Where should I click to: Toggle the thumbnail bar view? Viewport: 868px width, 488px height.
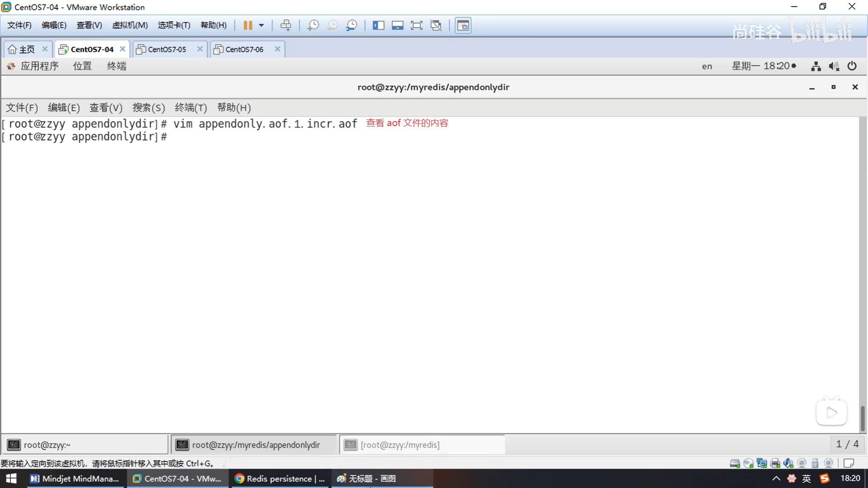pyautogui.click(x=397, y=25)
